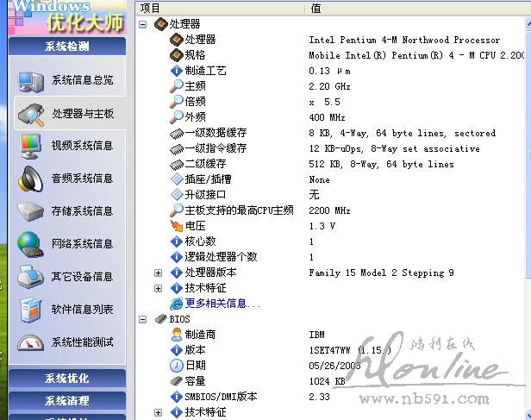Viewport: 531px width, 420px height.
Task: Open 软件信息列表 document icon
Action: click(x=31, y=310)
